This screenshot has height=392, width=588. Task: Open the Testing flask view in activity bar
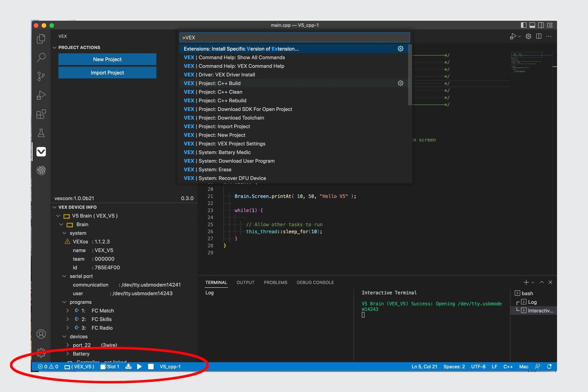point(41,133)
